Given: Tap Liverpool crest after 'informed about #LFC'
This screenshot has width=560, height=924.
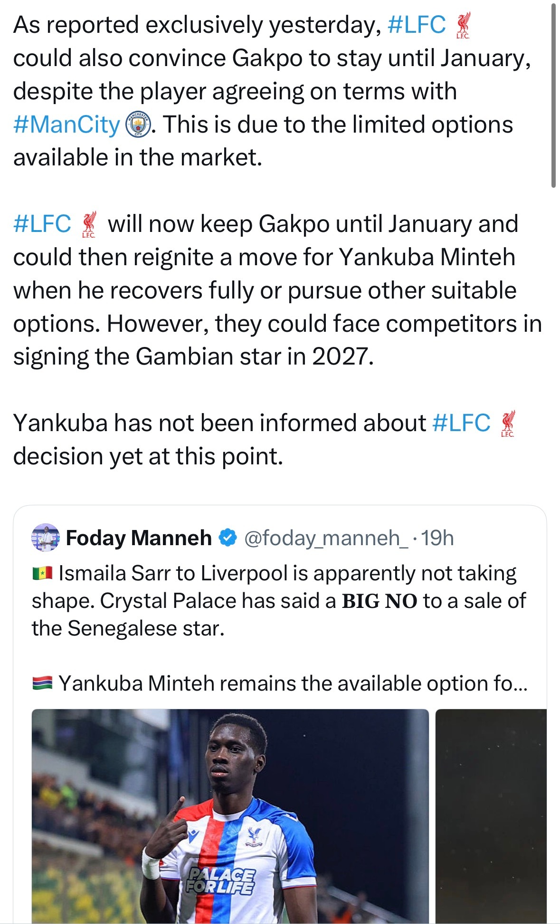Looking at the screenshot, I should pos(508,424).
